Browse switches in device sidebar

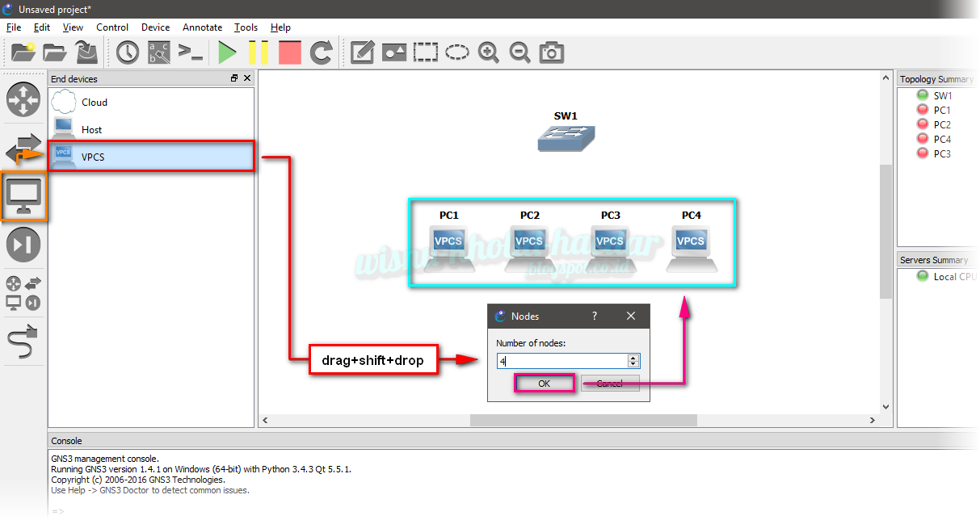(23, 149)
